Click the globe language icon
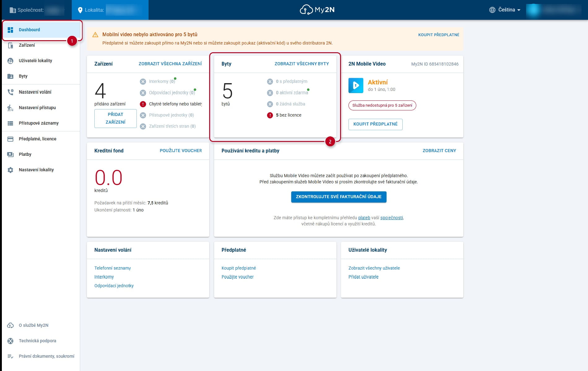588x371 pixels. click(x=492, y=10)
